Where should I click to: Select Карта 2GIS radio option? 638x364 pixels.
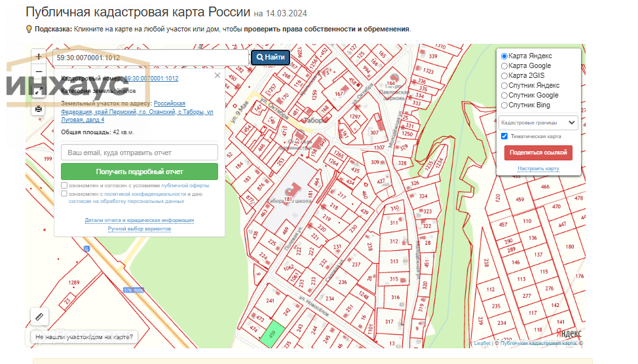tap(504, 76)
